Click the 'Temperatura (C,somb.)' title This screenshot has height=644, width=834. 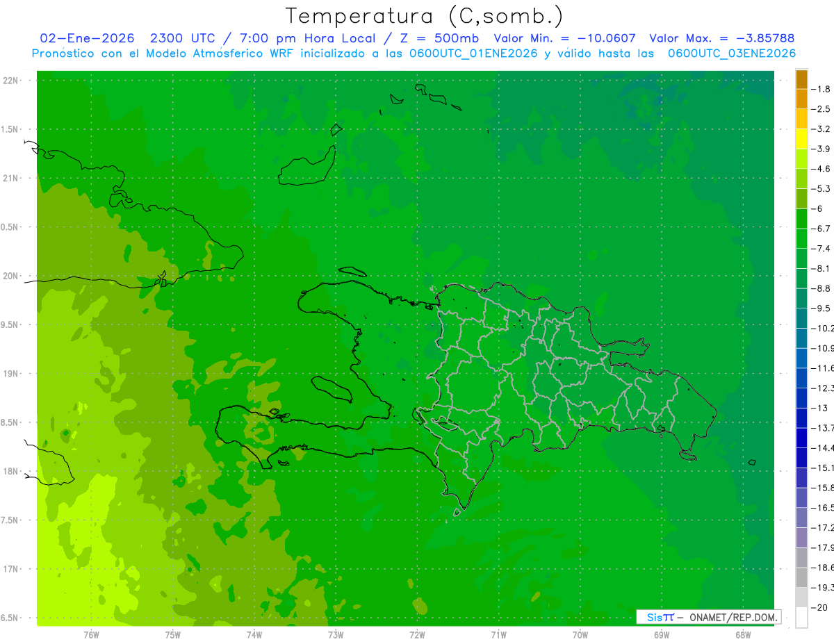[x=425, y=17]
